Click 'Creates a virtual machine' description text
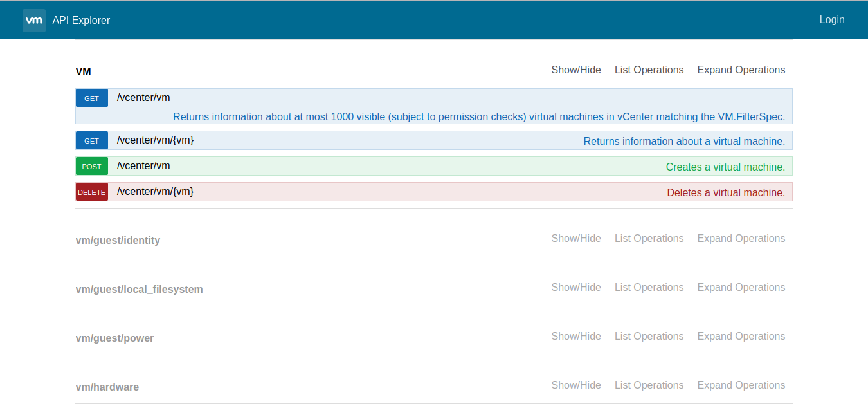868x408 pixels. tap(725, 166)
